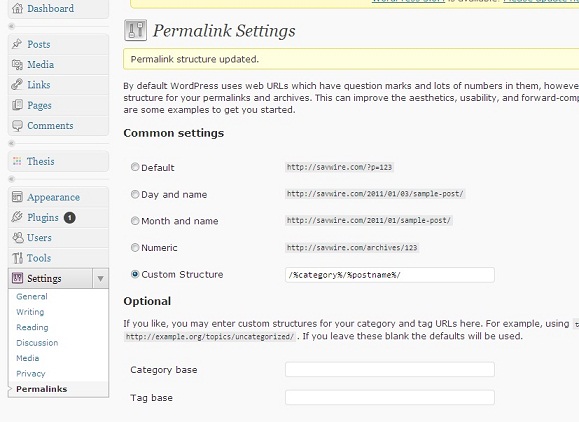The width and height of the screenshot is (579, 422).
Task: Select the Numeric permalink radio button
Action: click(135, 247)
